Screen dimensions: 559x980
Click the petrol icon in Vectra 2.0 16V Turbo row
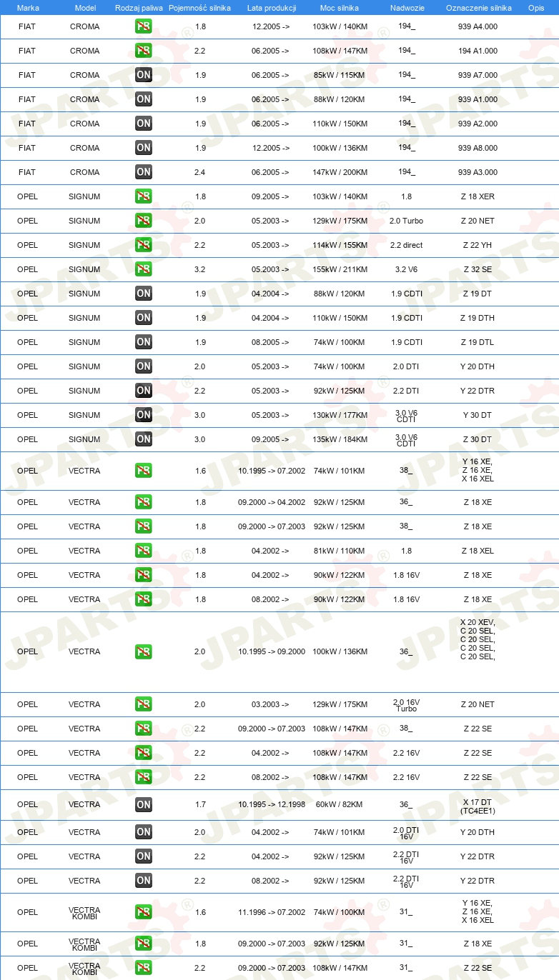click(x=144, y=704)
